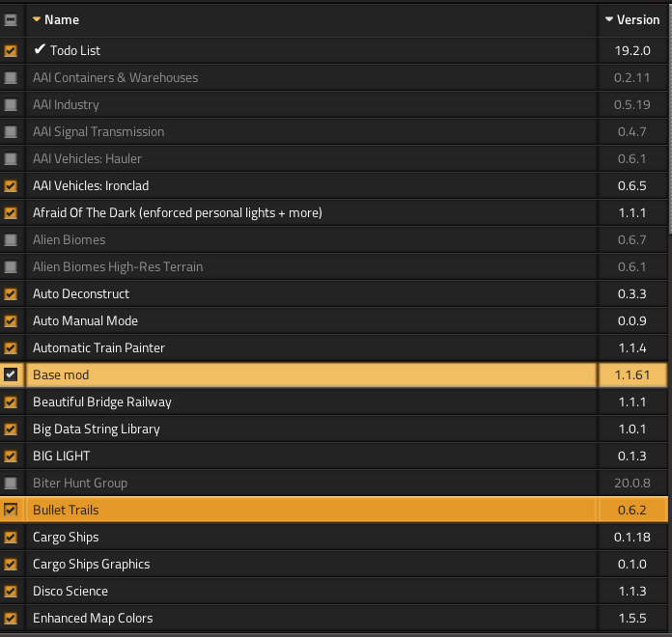Select 'Big Data String Library' mod name
The image size is (672, 637).
click(96, 429)
